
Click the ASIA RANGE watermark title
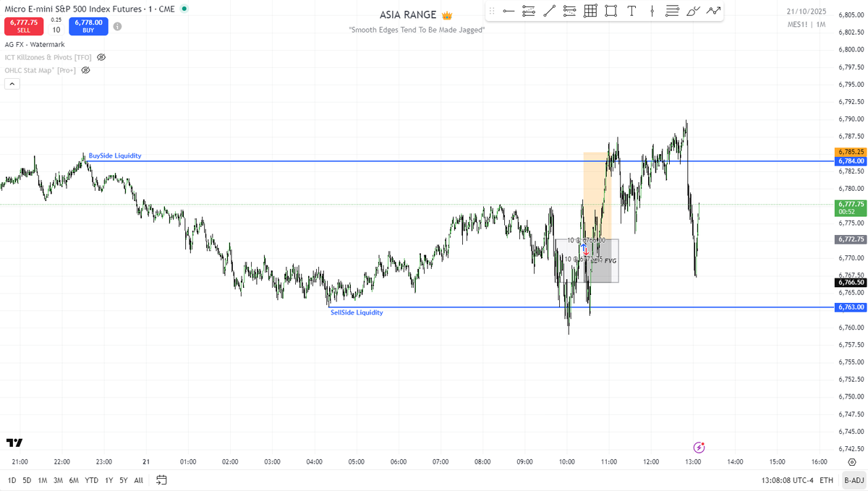coord(417,15)
